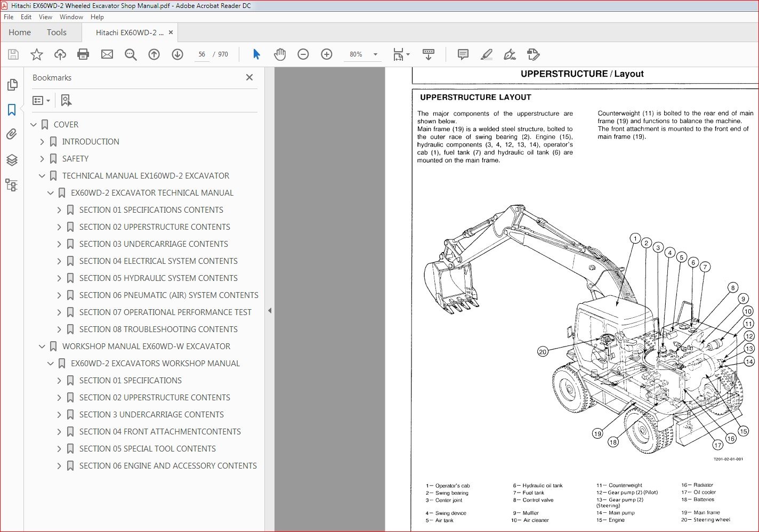Open the File menu
Image resolution: width=759 pixels, height=532 pixels.
coord(9,17)
